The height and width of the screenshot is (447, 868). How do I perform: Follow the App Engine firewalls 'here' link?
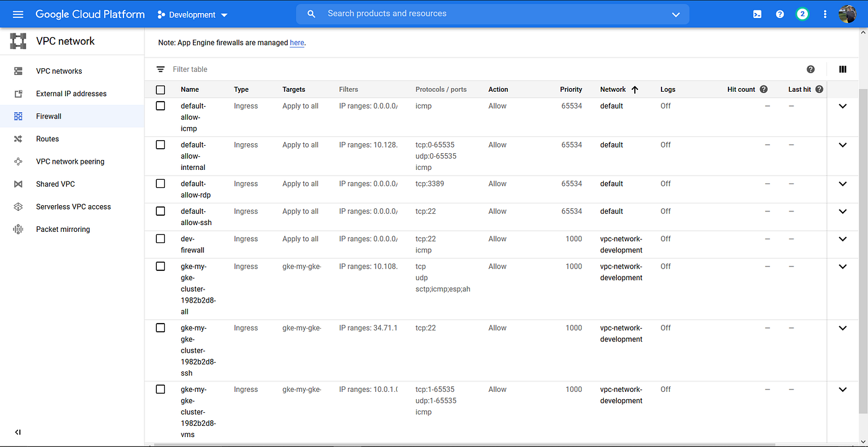[297, 43]
